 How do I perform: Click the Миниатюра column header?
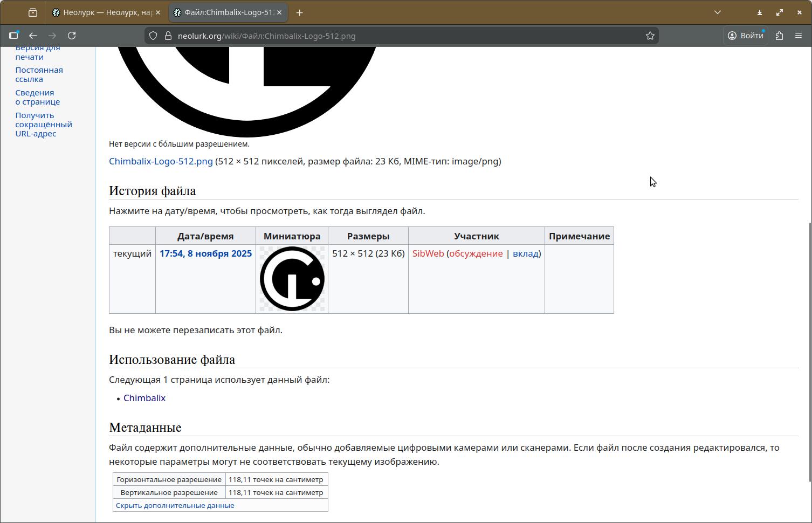point(292,236)
